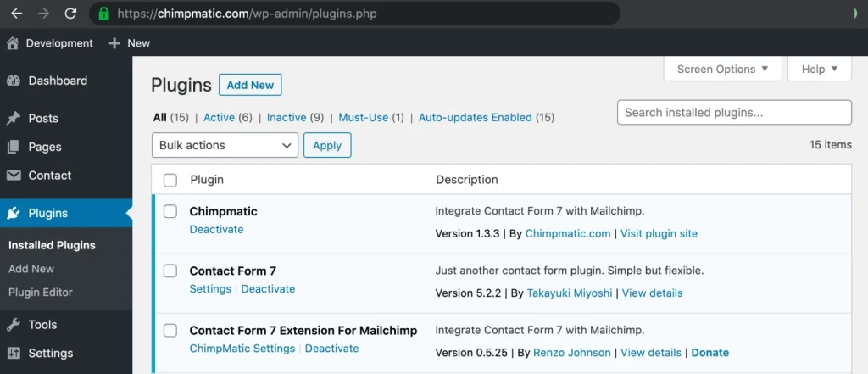Image resolution: width=868 pixels, height=374 pixels.
Task: Deactivate the Chimpmatic plugin
Action: tap(216, 229)
